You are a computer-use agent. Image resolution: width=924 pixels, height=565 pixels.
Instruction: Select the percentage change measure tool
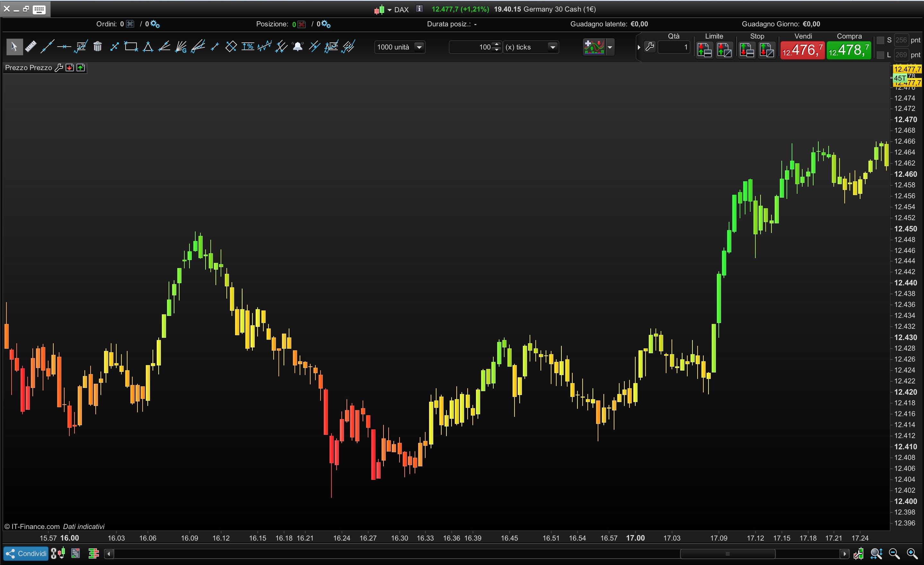click(x=248, y=47)
